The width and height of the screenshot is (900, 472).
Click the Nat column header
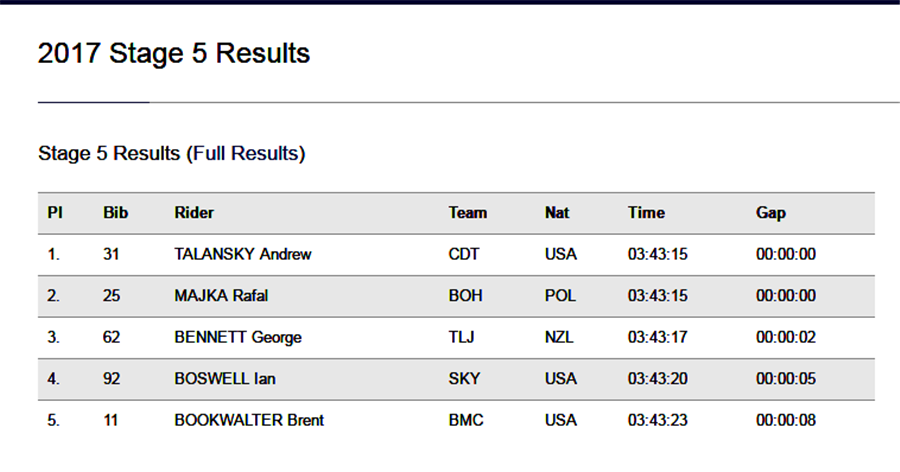(x=557, y=213)
